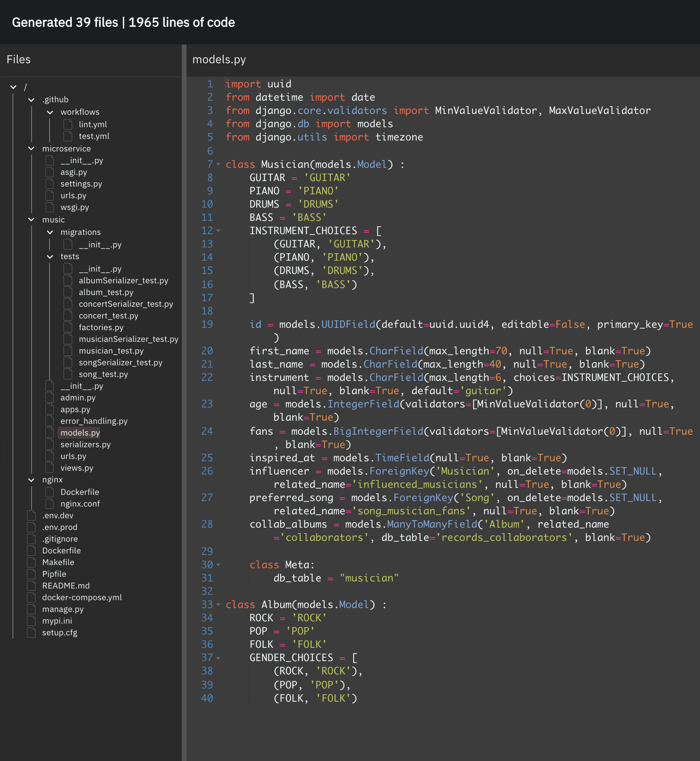This screenshot has width=700, height=761.
Task: Click the models.py file icon in tree
Action: [x=50, y=433]
